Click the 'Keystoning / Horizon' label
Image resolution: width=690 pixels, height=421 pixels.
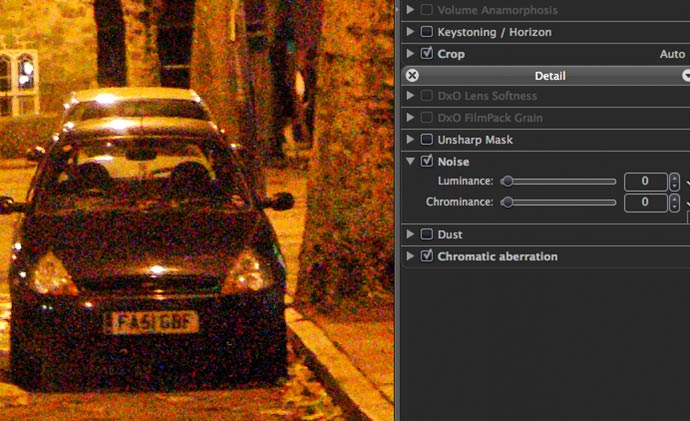(x=494, y=32)
